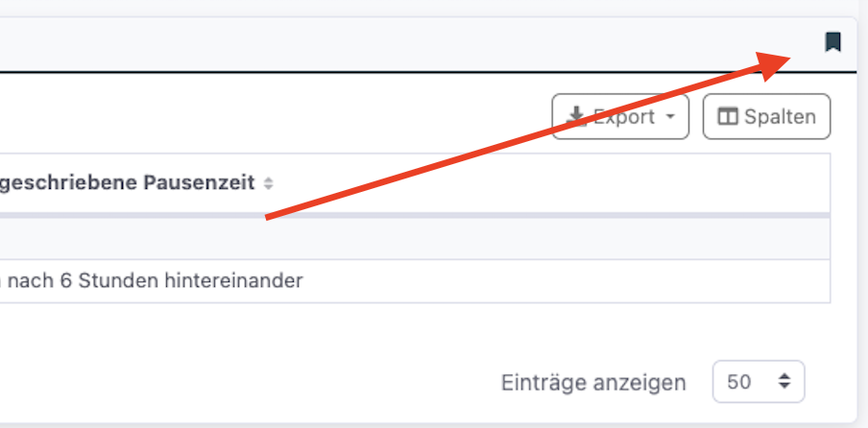Click the download icon on Export button
This screenshot has width=868, height=428.
(576, 116)
